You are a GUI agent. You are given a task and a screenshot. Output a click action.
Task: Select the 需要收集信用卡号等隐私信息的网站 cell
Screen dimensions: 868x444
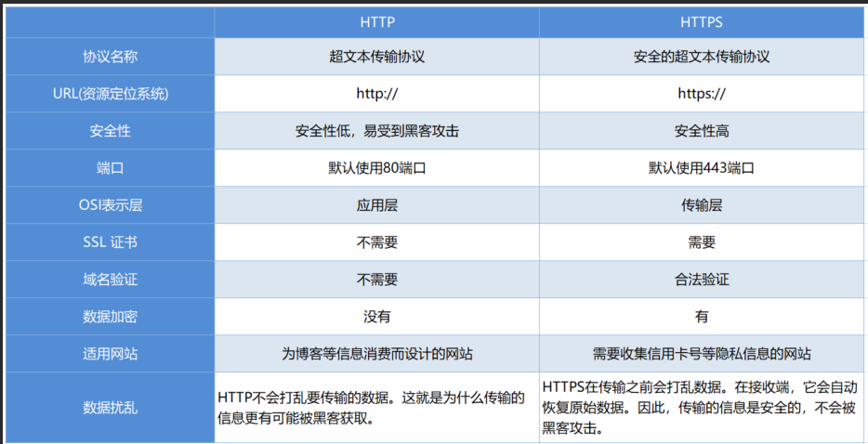click(x=702, y=354)
